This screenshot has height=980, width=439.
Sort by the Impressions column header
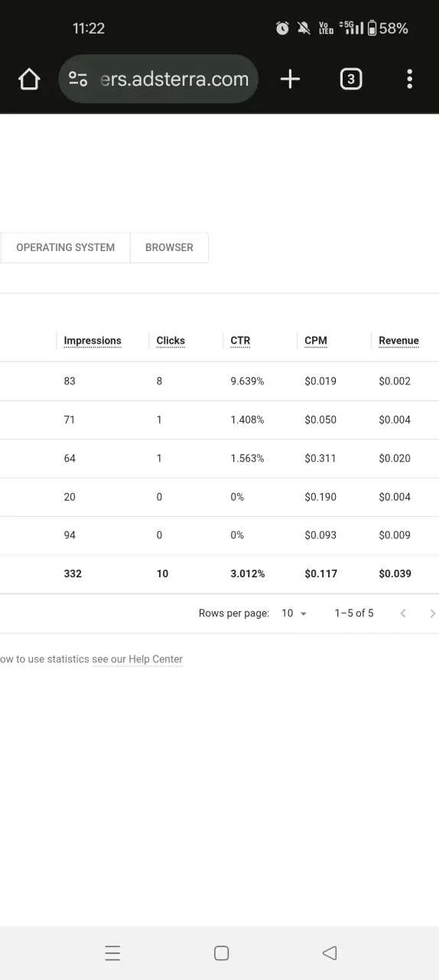93,341
